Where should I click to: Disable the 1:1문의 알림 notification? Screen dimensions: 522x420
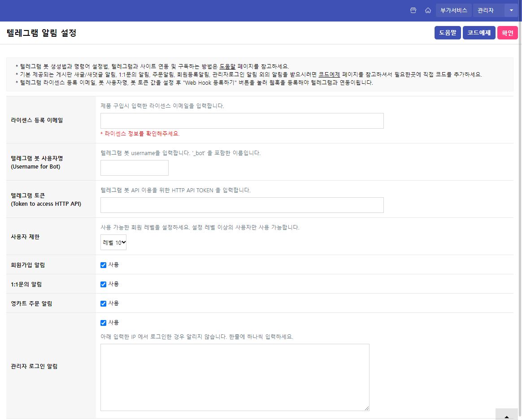pos(103,284)
